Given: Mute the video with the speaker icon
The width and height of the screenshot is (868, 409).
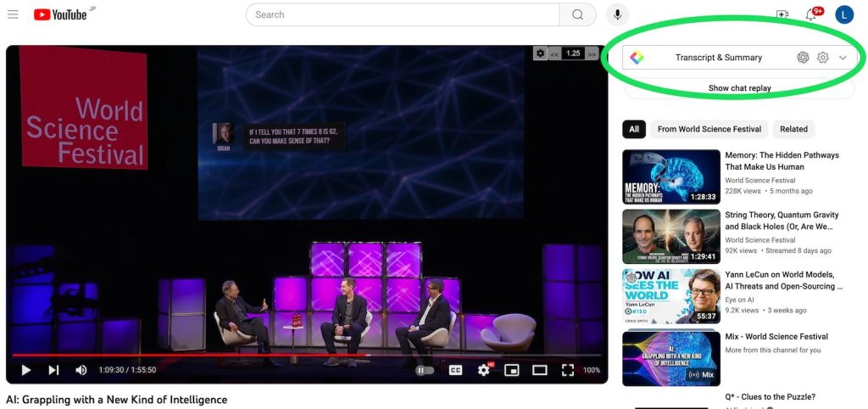Looking at the screenshot, I should coord(81,370).
